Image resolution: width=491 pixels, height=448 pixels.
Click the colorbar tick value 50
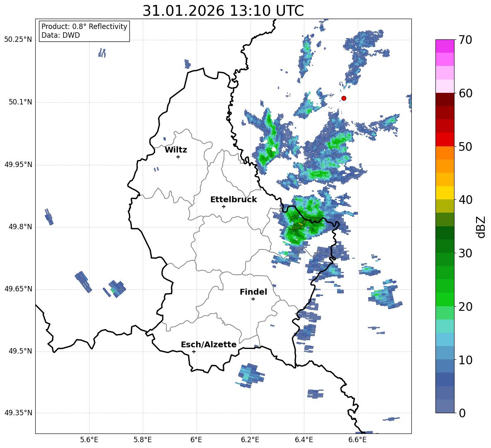coord(466,146)
